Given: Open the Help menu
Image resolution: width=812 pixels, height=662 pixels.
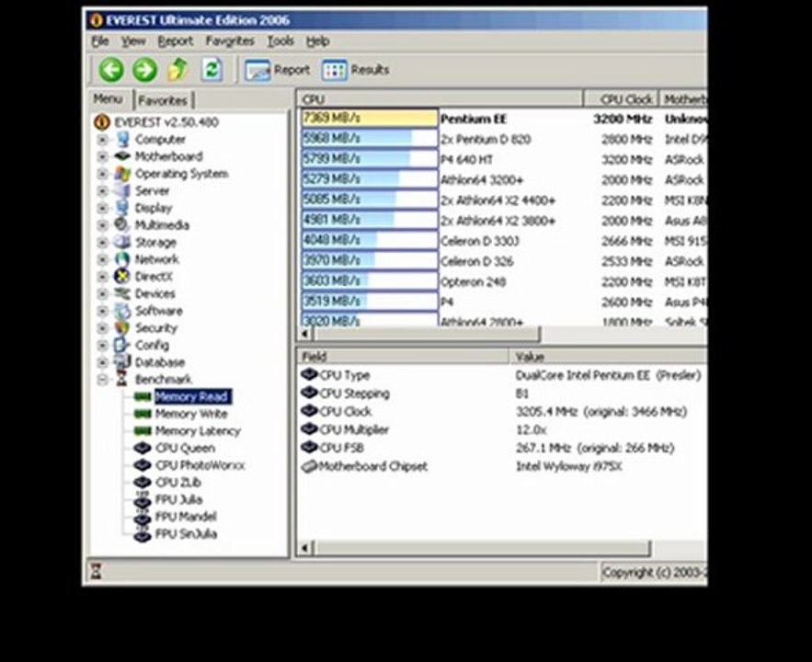Looking at the screenshot, I should (317, 40).
